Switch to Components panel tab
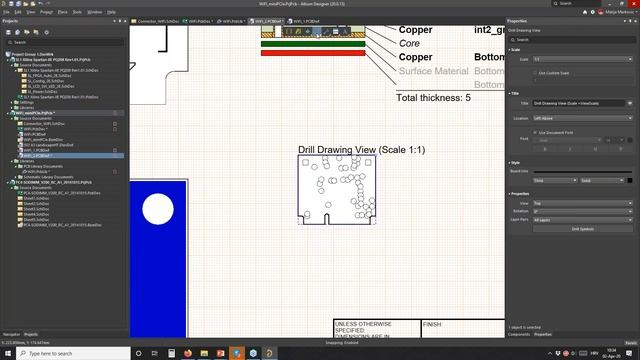This screenshot has height=360, width=640. pos(519,334)
